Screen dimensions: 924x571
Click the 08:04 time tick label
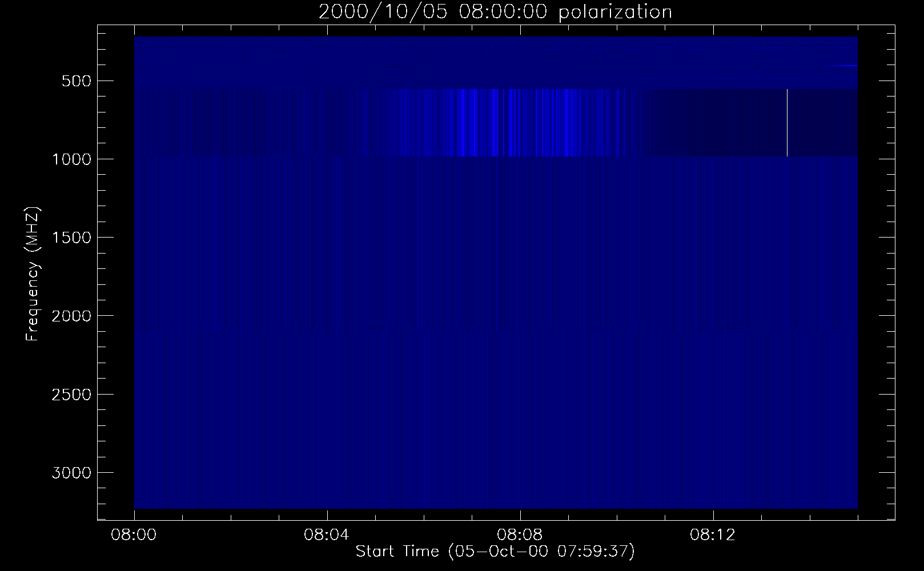[327, 536]
